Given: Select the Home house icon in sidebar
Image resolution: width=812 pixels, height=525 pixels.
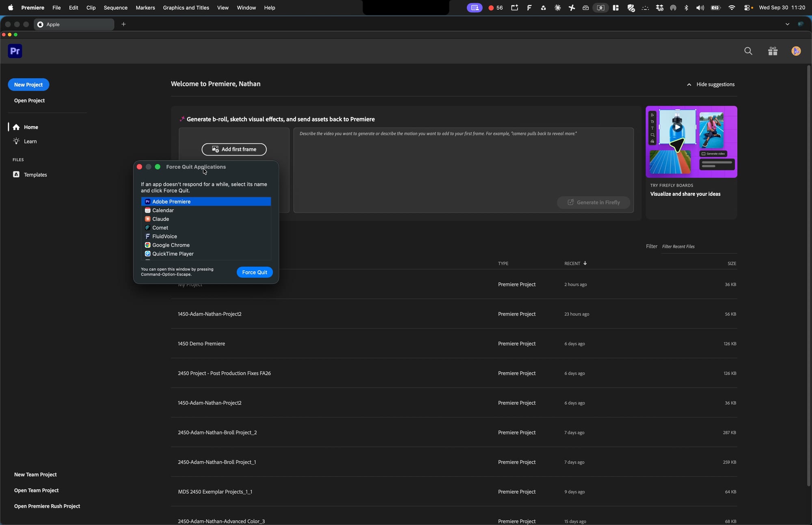Looking at the screenshot, I should pos(16,127).
